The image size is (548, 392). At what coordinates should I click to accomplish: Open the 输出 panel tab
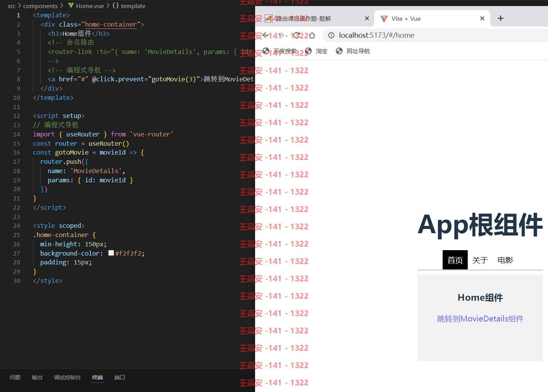37,377
